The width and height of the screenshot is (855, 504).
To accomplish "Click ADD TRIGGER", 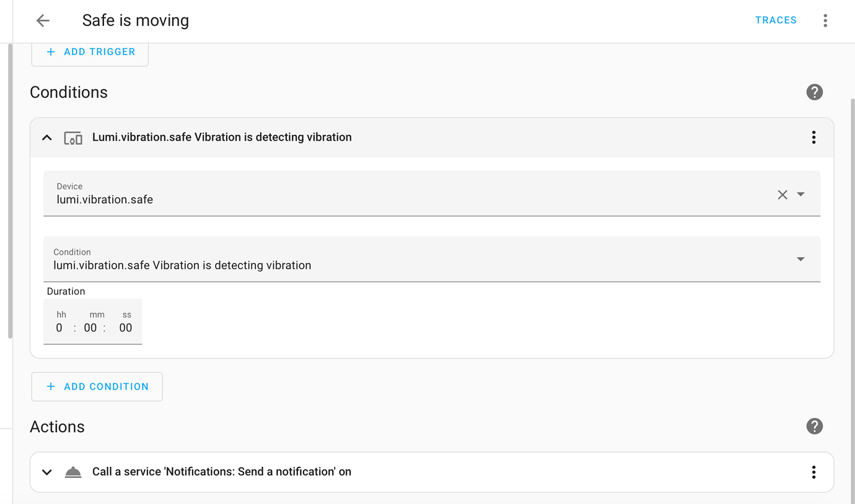I will (x=90, y=51).
